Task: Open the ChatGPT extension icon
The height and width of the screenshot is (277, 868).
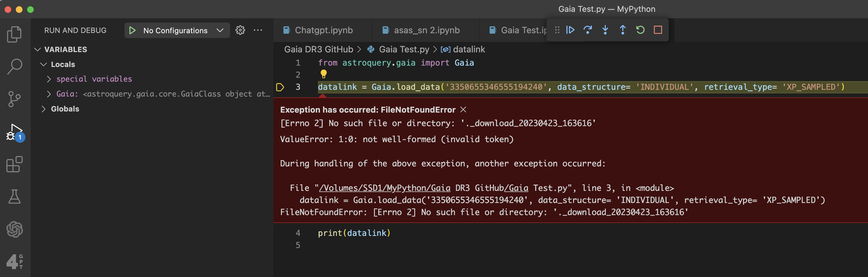Action: 14,229
